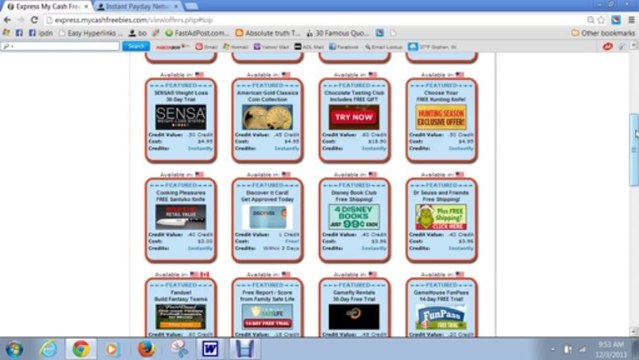Open the 'bo' bookmark
Screen dimensions: 639x360
tap(137, 33)
